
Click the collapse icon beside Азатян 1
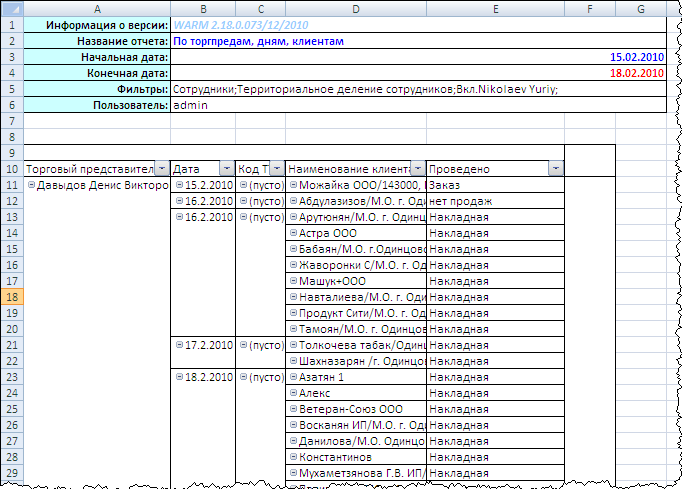click(293, 377)
